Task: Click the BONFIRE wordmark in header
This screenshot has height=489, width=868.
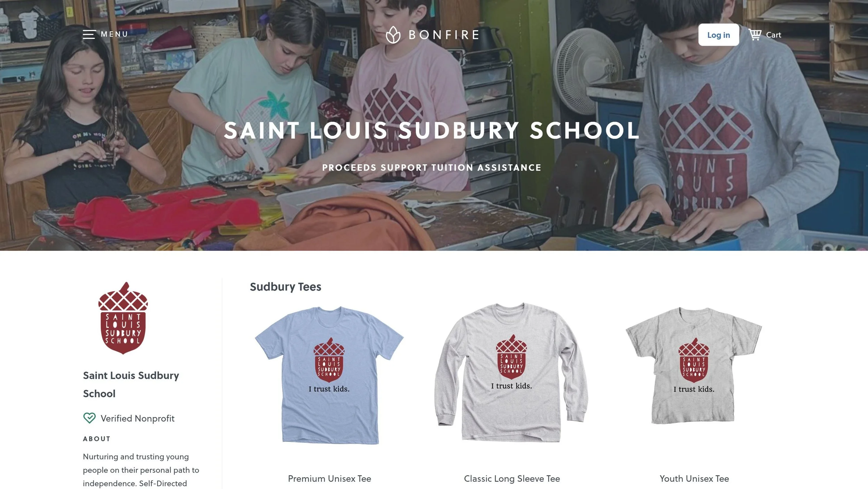Action: pos(444,35)
